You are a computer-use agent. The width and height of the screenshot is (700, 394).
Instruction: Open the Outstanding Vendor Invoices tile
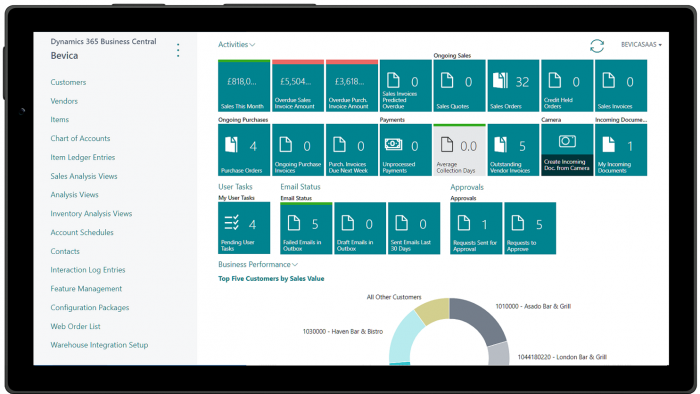click(513, 150)
